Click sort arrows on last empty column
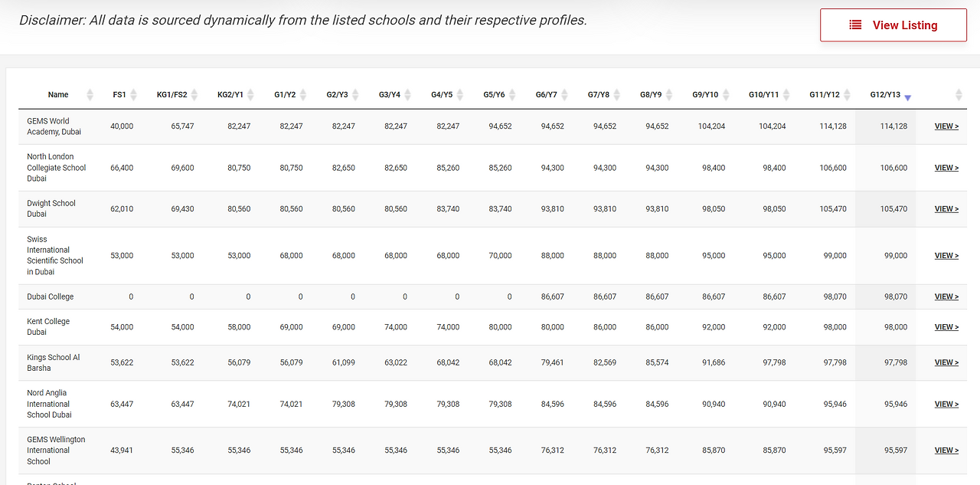The height and width of the screenshot is (485, 980). 959,95
